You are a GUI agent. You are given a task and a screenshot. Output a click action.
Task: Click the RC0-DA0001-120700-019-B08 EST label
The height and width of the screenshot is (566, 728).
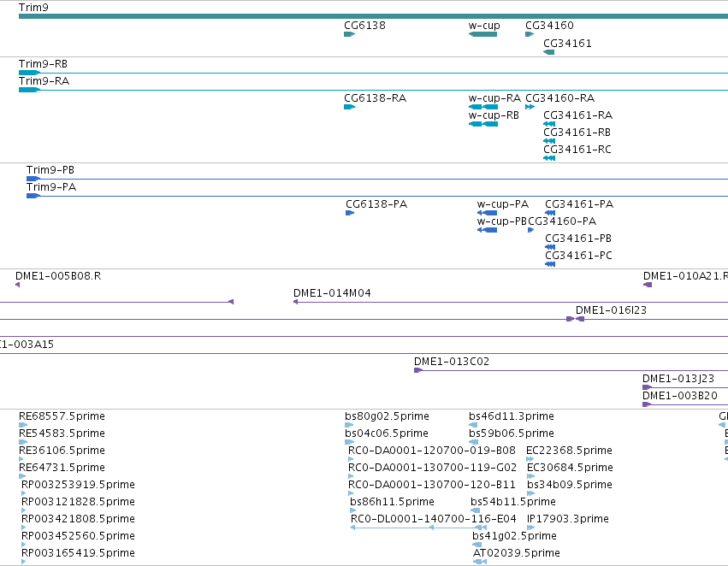point(432,451)
